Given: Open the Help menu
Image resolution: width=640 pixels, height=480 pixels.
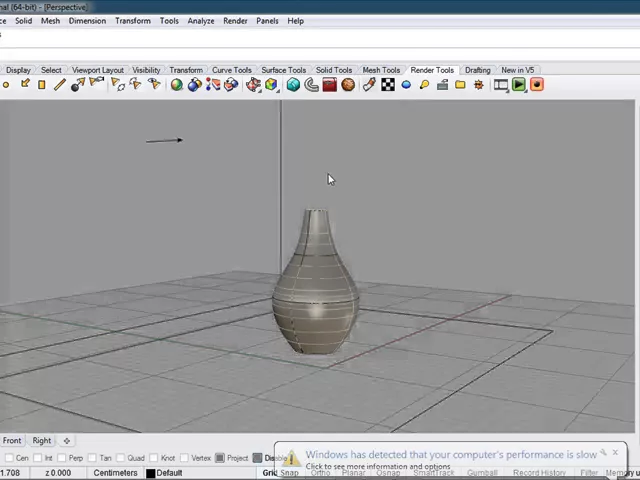Looking at the screenshot, I should (x=296, y=21).
